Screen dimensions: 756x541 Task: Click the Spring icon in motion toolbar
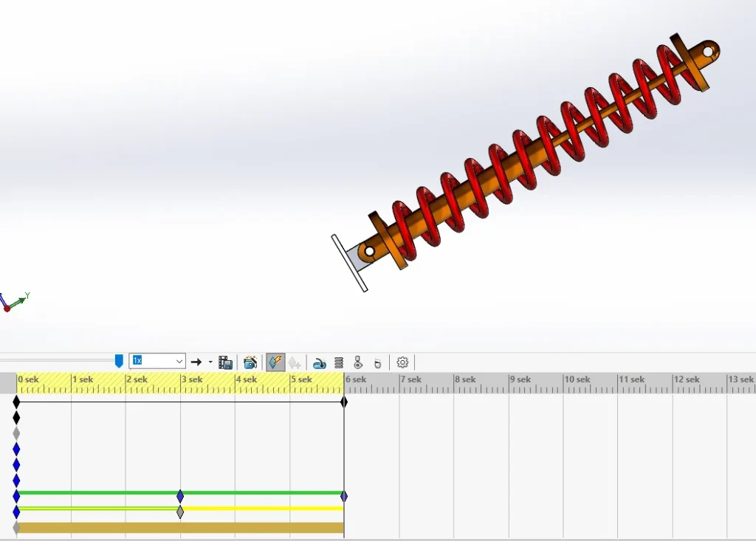click(339, 362)
